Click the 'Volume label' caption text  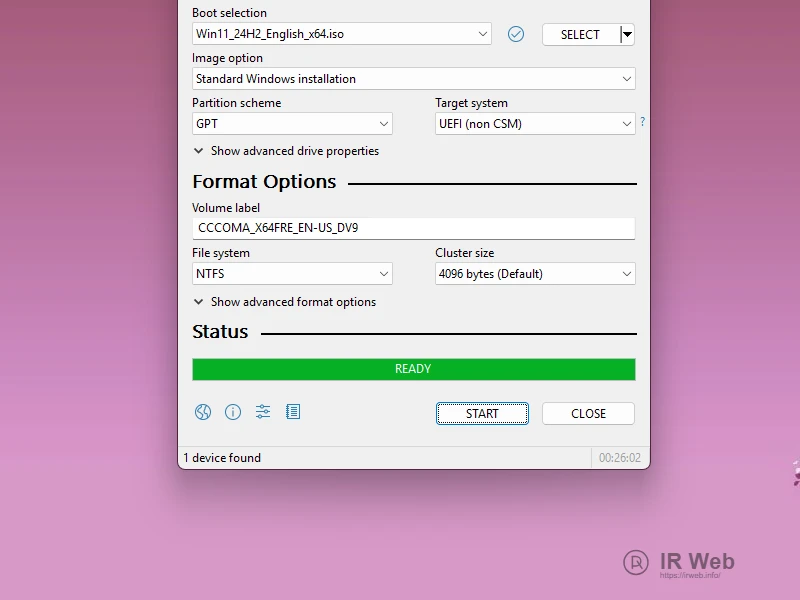point(226,208)
